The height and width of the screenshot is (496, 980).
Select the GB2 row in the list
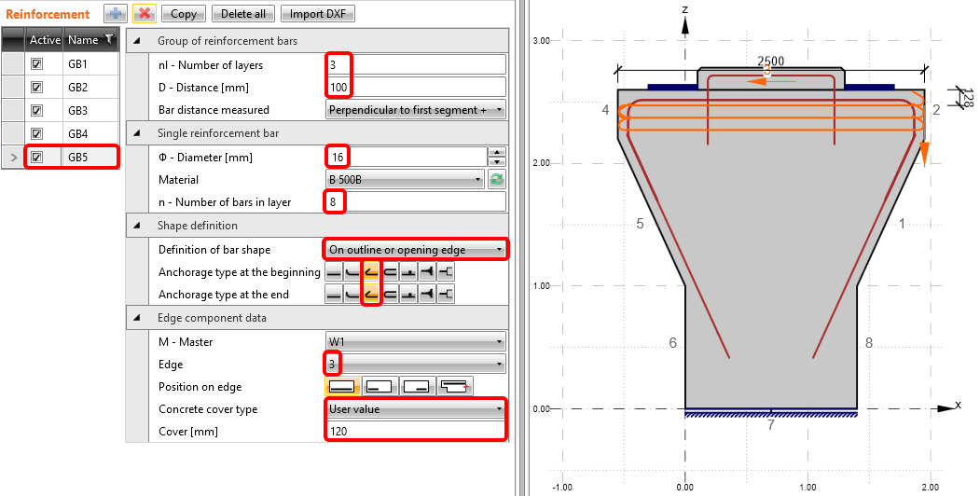pyautogui.click(x=90, y=88)
